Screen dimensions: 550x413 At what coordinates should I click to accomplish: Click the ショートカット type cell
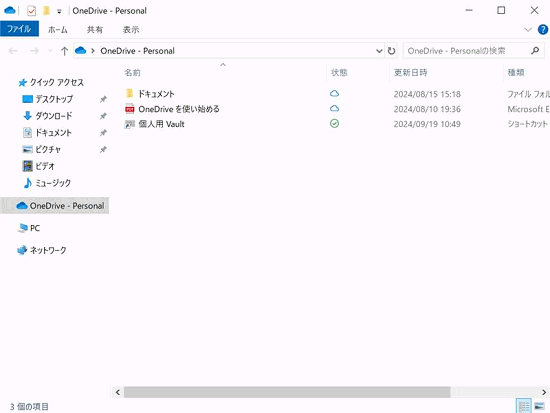528,124
